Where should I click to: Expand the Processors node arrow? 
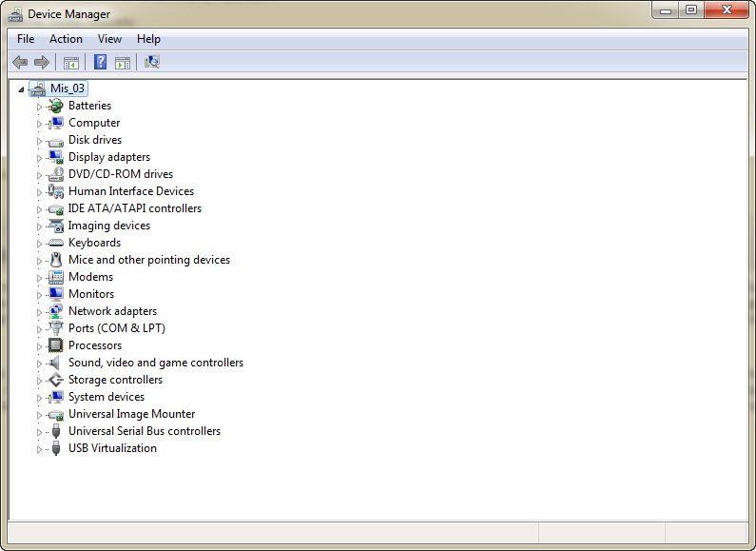coord(39,346)
